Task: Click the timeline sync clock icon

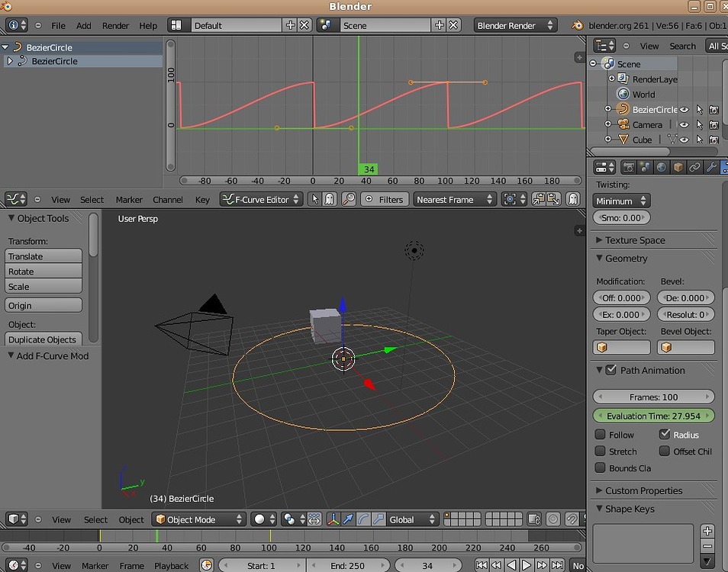Action: pos(207,565)
